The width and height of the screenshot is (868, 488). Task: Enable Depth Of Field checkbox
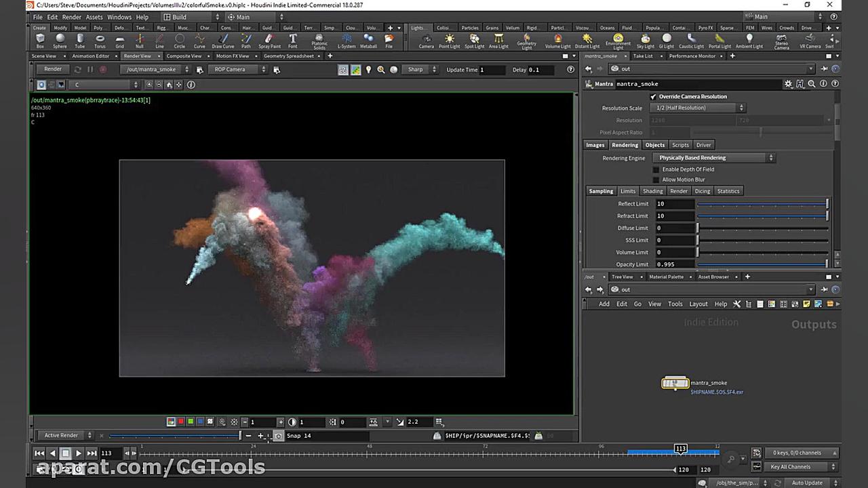pyautogui.click(x=656, y=169)
